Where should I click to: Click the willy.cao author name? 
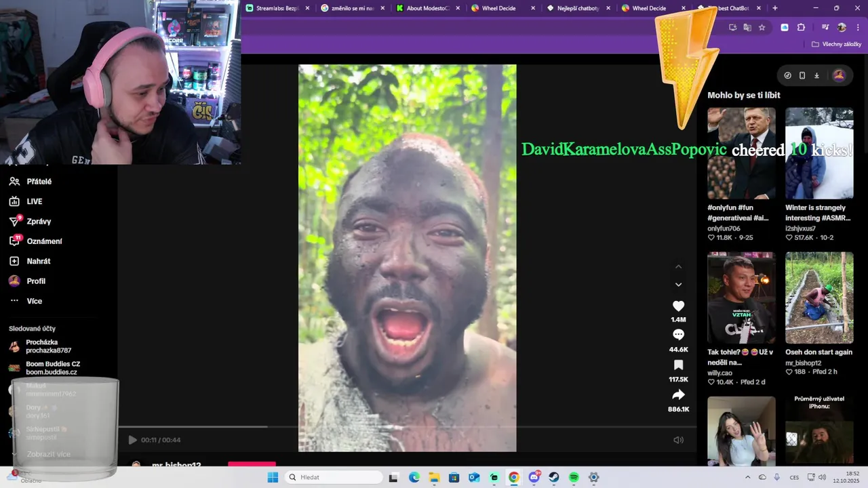(719, 373)
